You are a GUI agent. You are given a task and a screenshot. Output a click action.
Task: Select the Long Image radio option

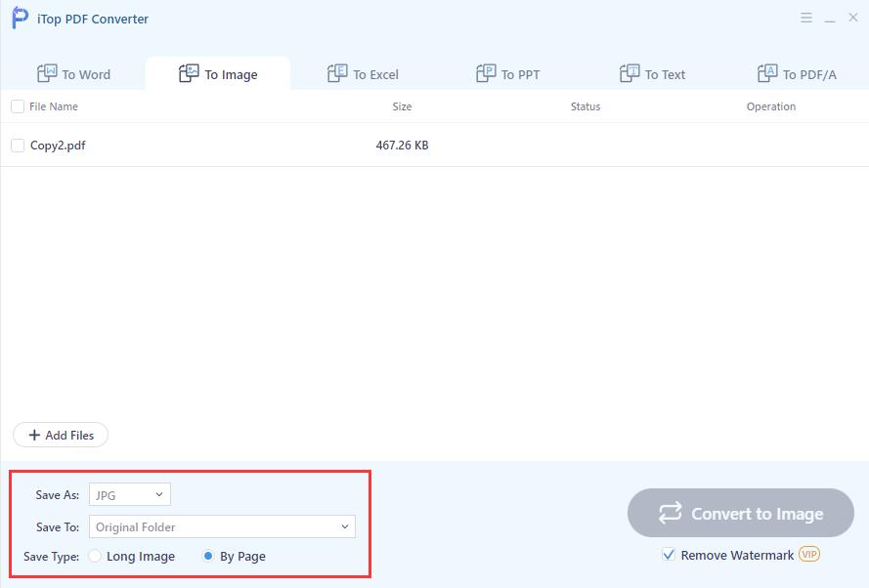[x=95, y=556]
